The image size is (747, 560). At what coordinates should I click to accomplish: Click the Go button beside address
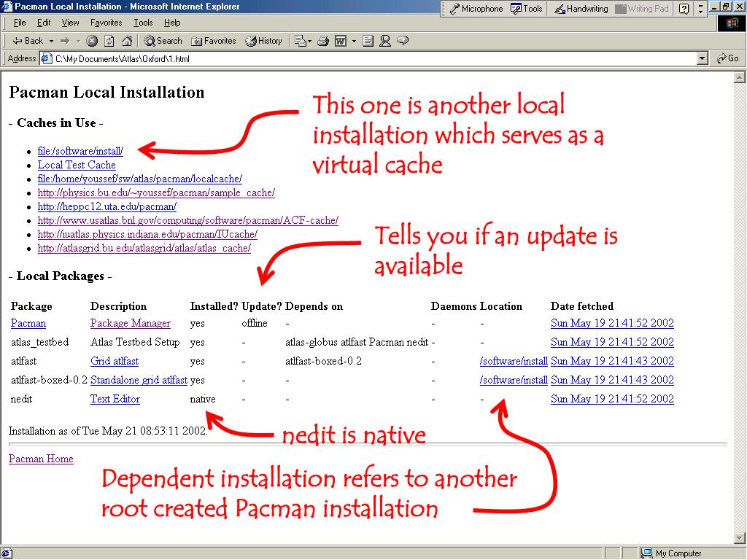[x=728, y=58]
